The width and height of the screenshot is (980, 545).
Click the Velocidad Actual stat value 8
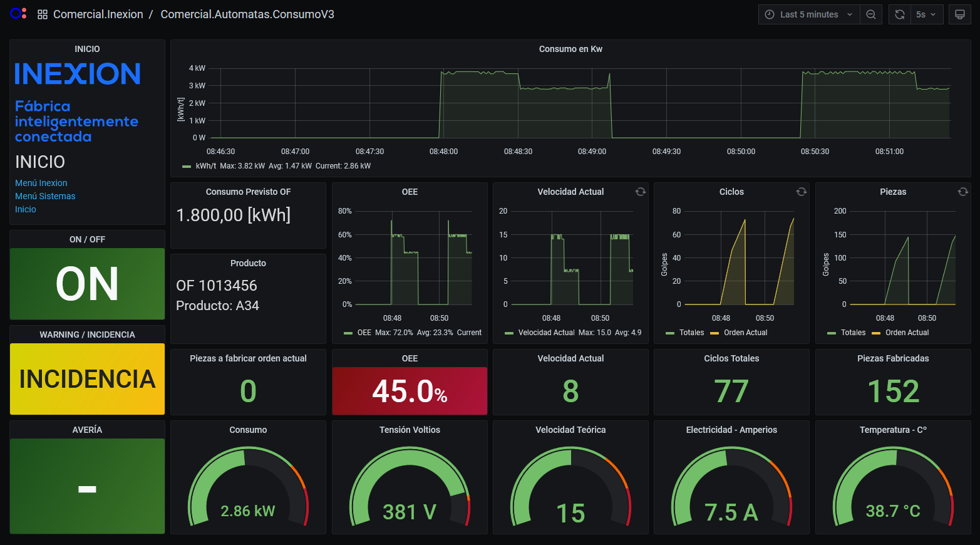(570, 392)
